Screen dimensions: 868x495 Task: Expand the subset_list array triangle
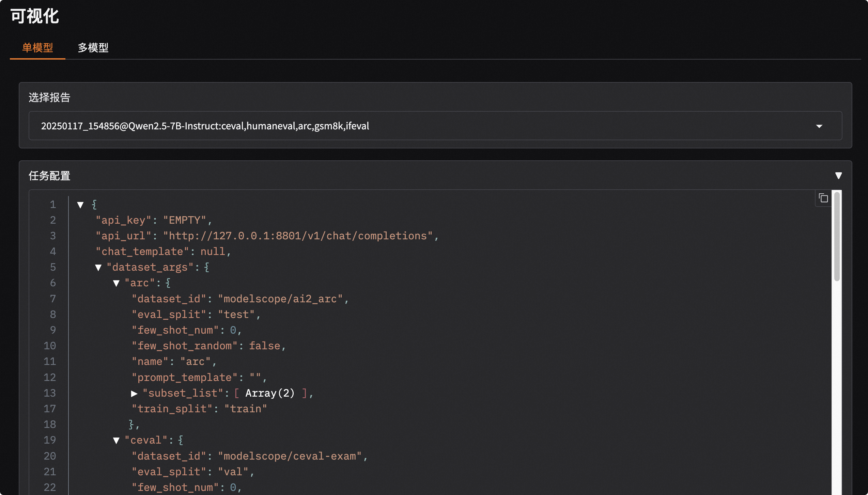[134, 394]
